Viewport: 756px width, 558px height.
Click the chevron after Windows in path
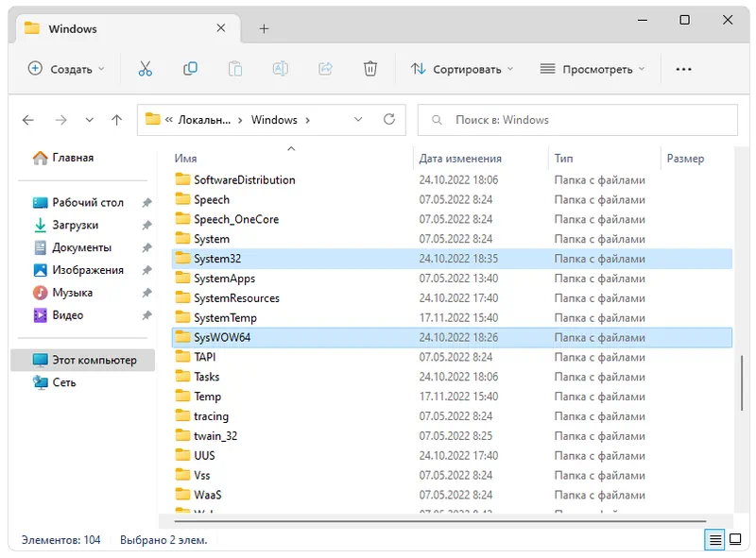tap(308, 121)
